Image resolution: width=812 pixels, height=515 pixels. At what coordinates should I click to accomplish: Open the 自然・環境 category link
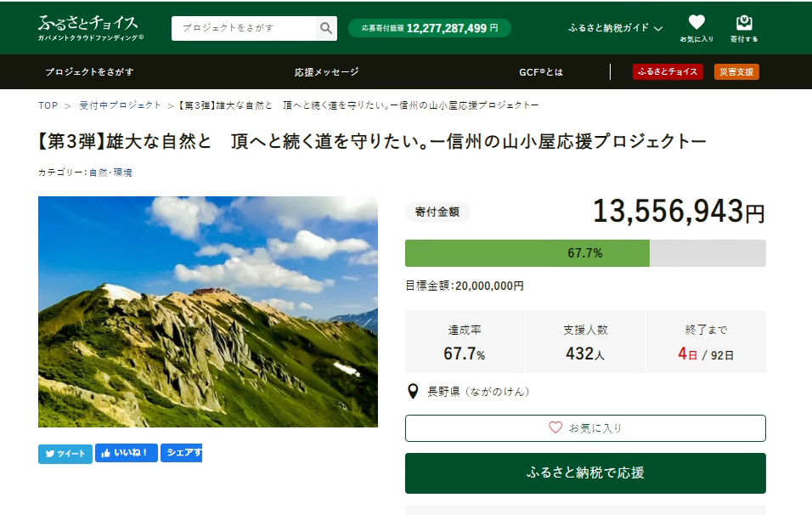click(x=110, y=173)
